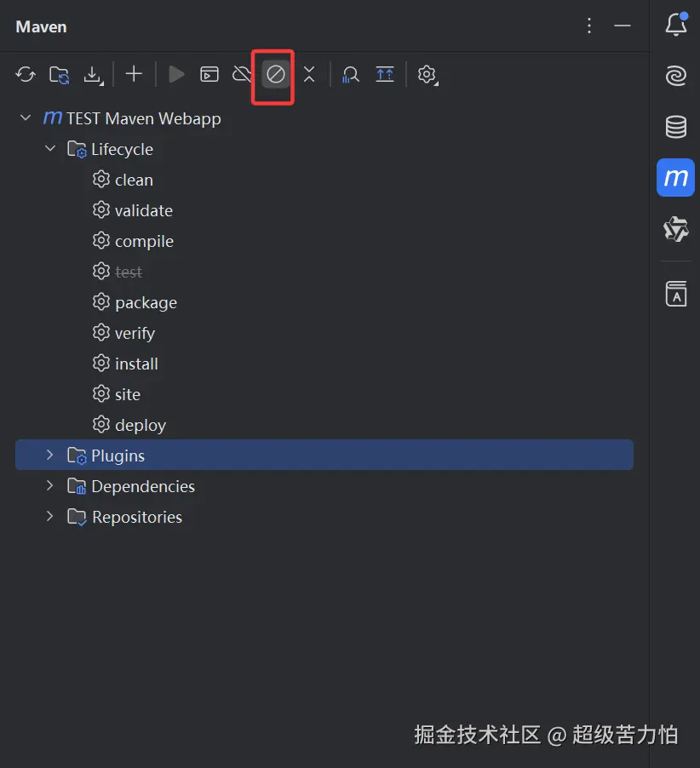
Task: Select the clean lifecycle goal
Action: (133, 180)
